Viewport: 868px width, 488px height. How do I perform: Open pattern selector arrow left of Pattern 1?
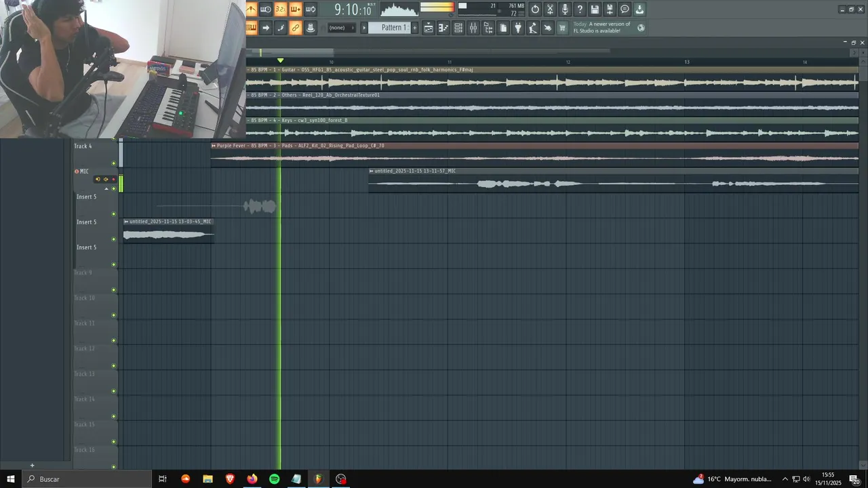364,28
